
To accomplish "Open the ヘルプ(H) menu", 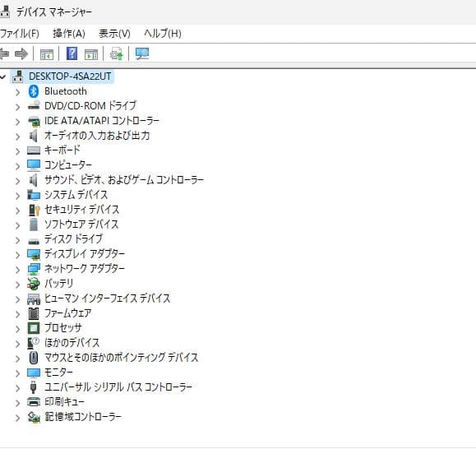I will point(163,34).
